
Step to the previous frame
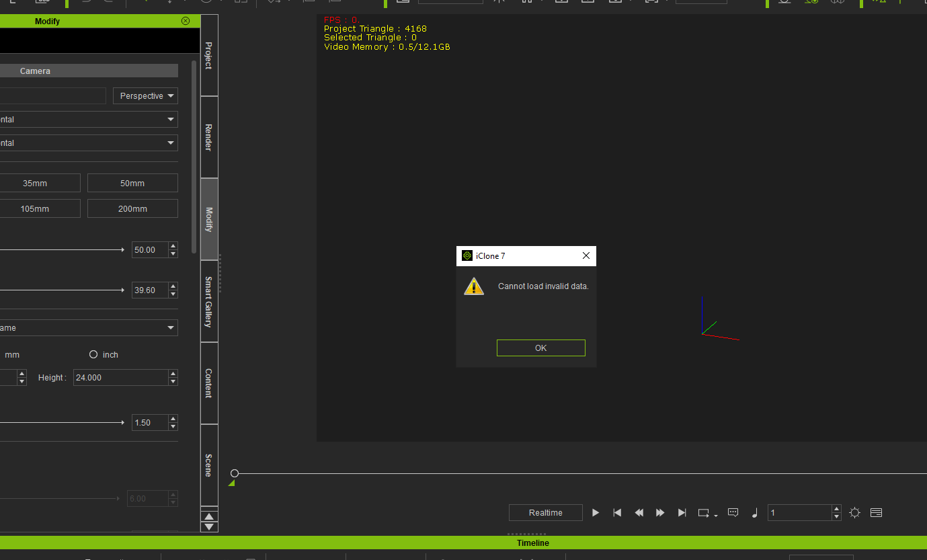tap(639, 512)
